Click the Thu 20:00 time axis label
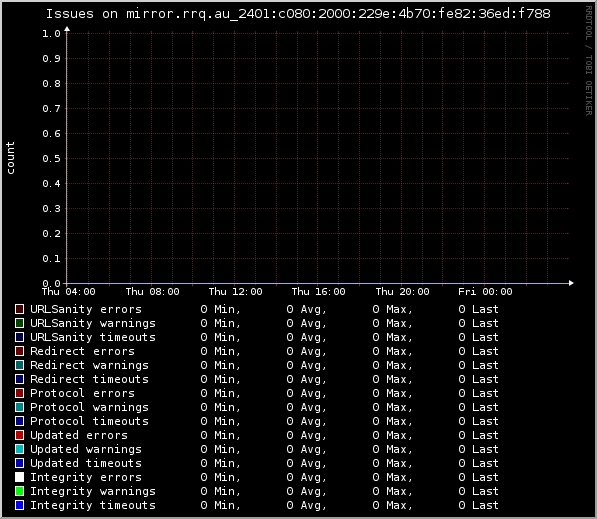597x519 pixels. click(x=402, y=292)
